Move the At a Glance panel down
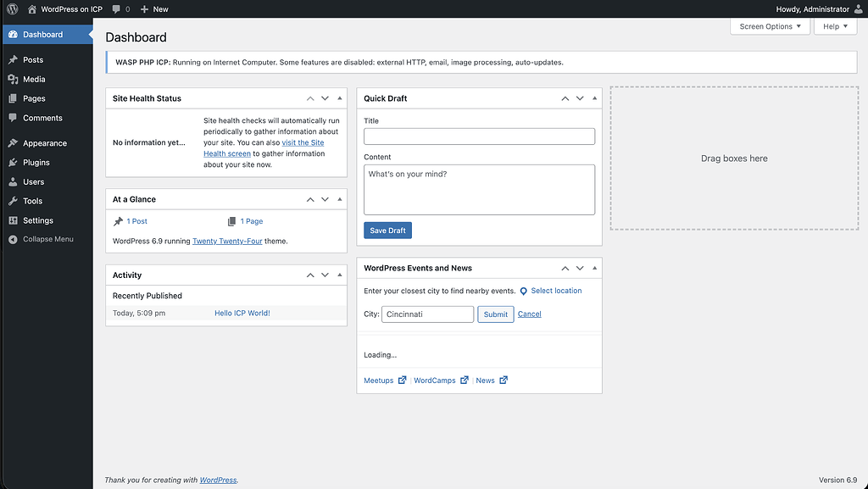868x489 pixels. click(325, 199)
